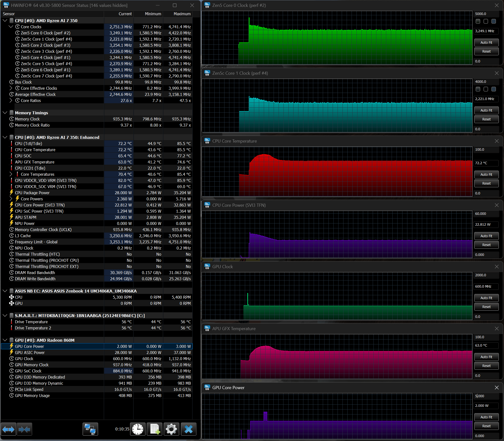The height and width of the screenshot is (441, 504).
Task: Click the Current column header
Action: click(x=119, y=14)
